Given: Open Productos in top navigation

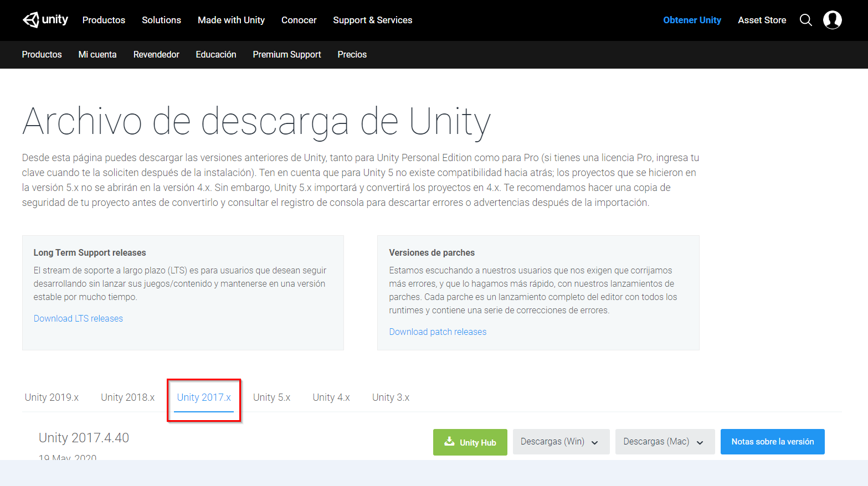Looking at the screenshot, I should [104, 20].
